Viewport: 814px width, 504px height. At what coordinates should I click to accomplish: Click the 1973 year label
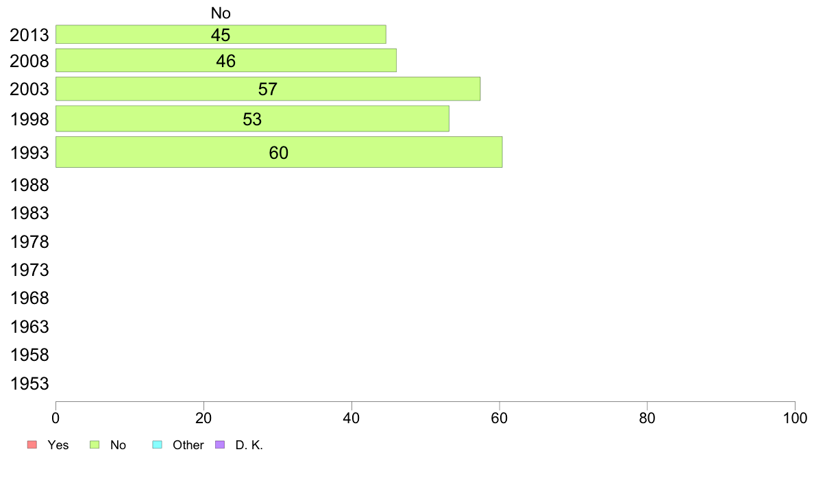[x=29, y=270]
